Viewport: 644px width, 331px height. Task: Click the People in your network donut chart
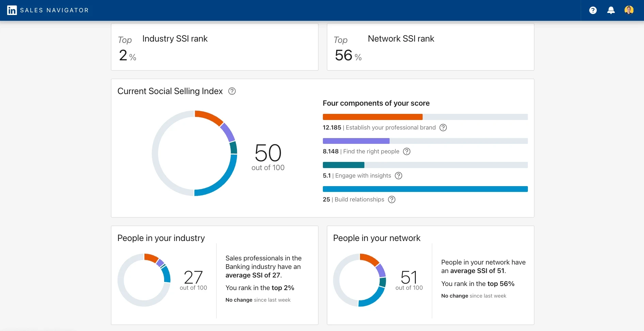(360, 280)
